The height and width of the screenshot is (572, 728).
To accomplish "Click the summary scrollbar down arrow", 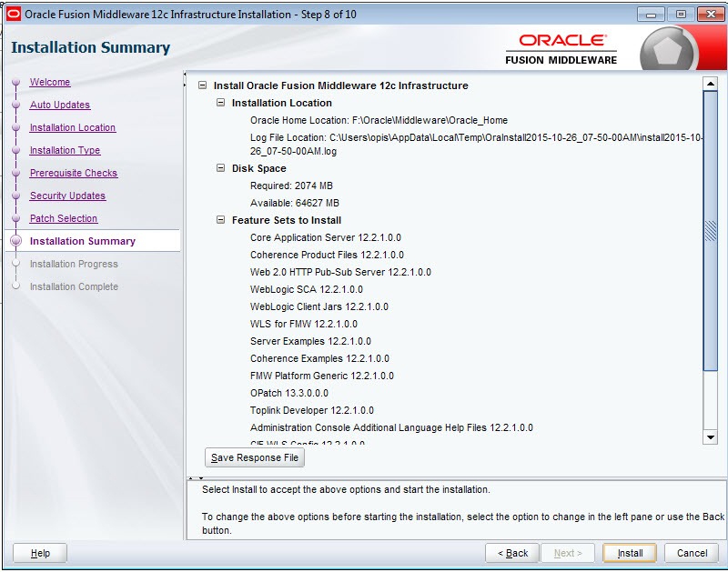I will pyautogui.click(x=711, y=437).
